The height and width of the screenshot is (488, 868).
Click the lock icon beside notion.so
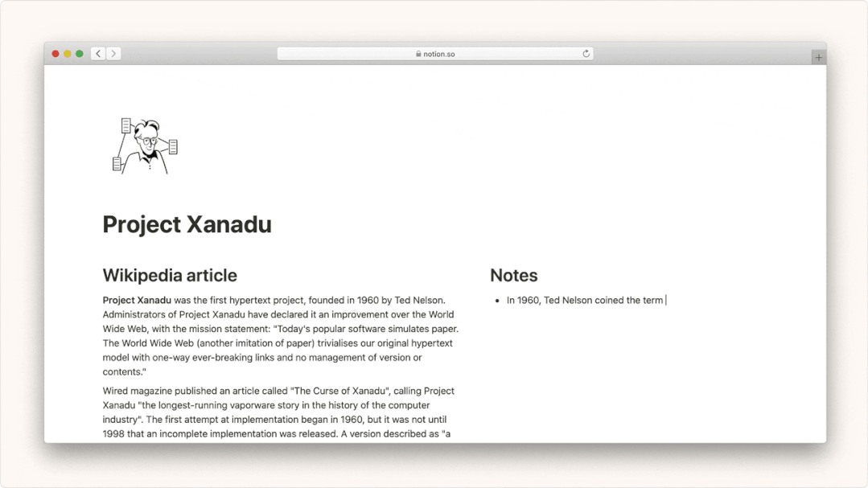click(418, 54)
